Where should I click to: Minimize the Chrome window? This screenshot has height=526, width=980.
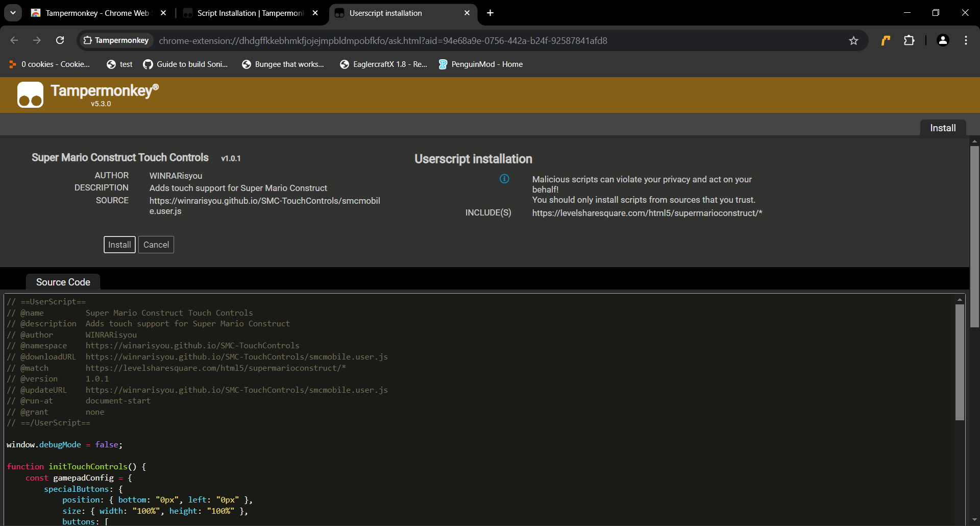[x=907, y=13]
